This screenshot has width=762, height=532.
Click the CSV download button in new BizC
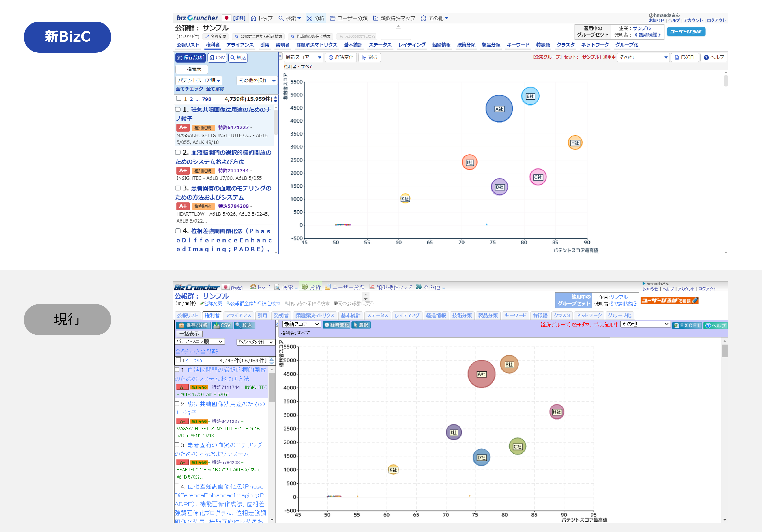[217, 58]
